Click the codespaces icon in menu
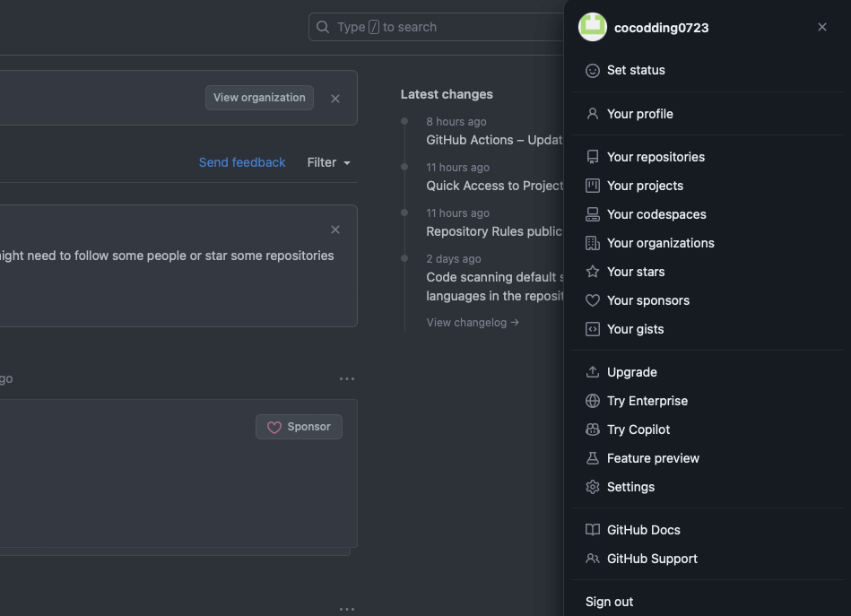 tap(592, 214)
